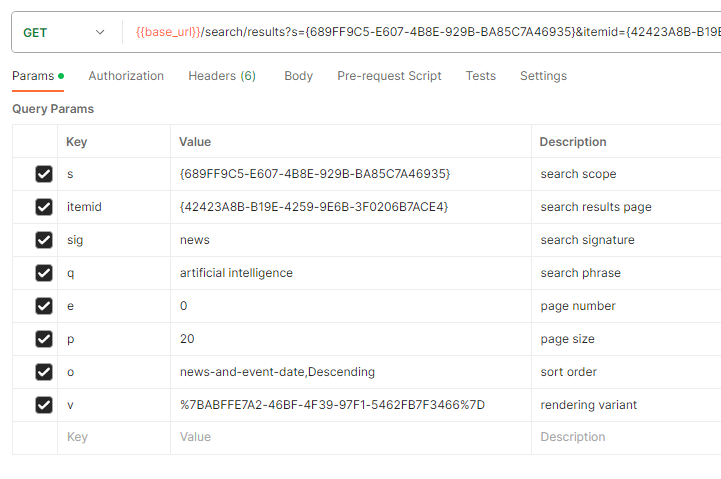721x479 pixels.
Task: Disable the rendering variant 'v' checkbox
Action: click(x=44, y=405)
